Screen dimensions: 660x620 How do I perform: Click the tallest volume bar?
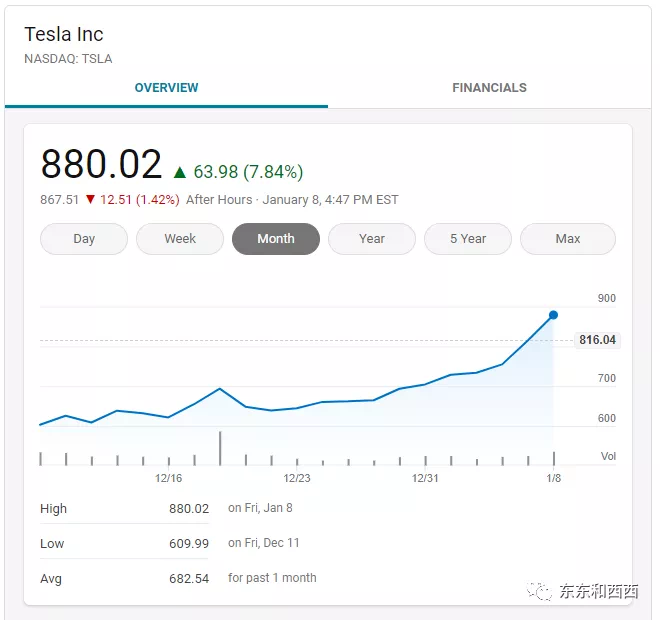coord(220,448)
